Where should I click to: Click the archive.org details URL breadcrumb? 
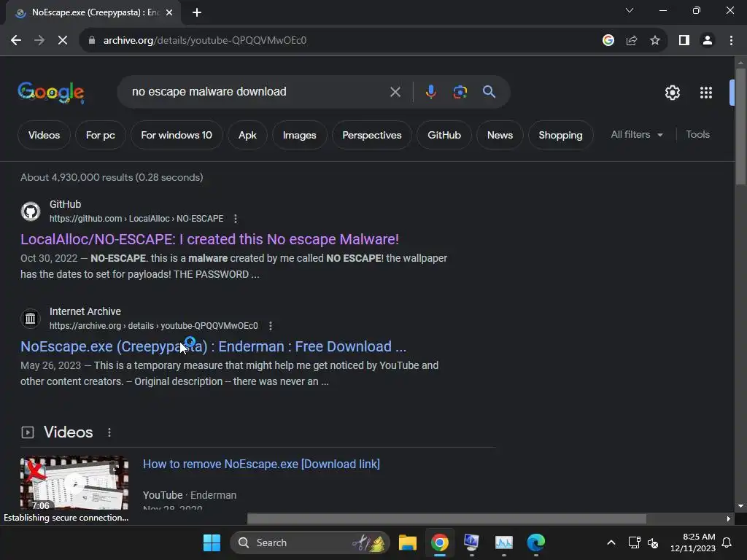[153, 326]
